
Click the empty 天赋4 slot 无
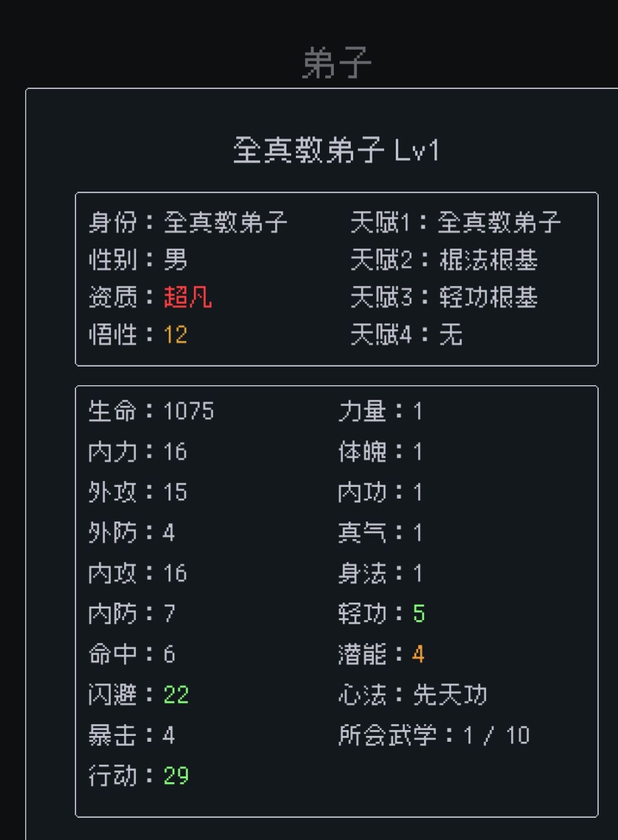click(x=450, y=335)
